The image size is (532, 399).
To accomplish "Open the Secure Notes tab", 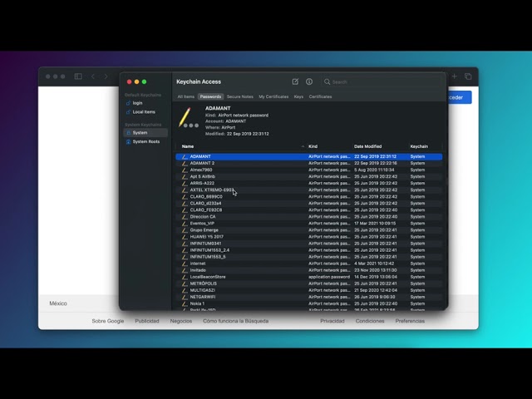I will pyautogui.click(x=240, y=96).
